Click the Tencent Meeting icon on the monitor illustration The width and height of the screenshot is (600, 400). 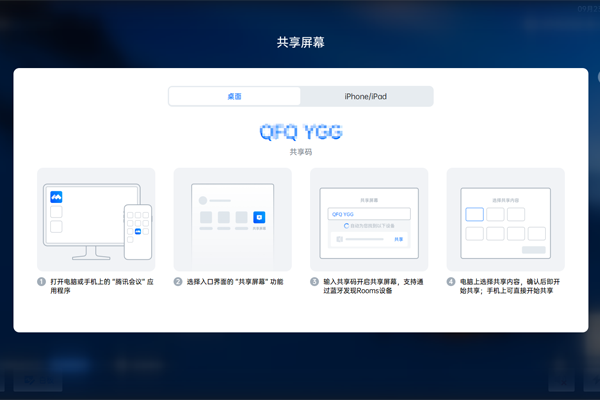click(x=57, y=198)
